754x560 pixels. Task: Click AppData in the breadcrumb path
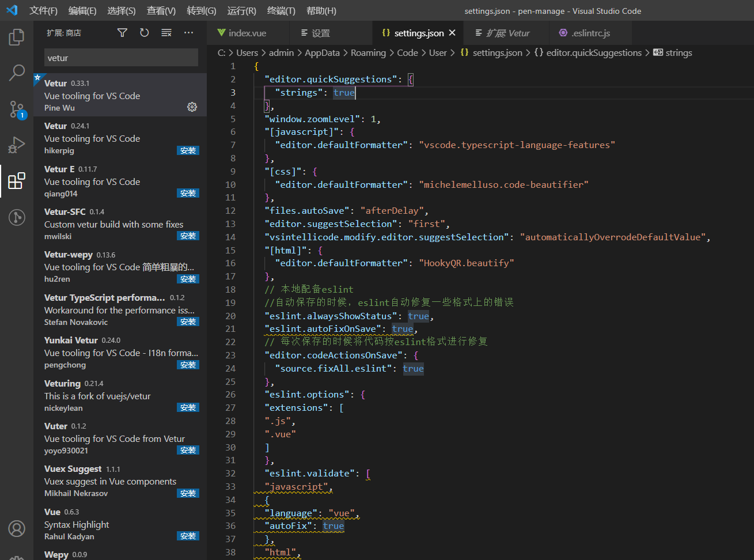pyautogui.click(x=322, y=52)
